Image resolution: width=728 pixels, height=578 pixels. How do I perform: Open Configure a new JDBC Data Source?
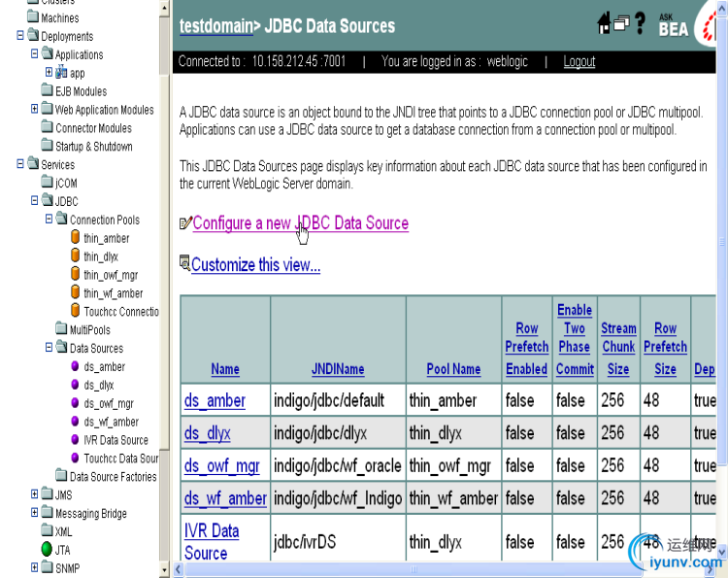pyautogui.click(x=300, y=223)
